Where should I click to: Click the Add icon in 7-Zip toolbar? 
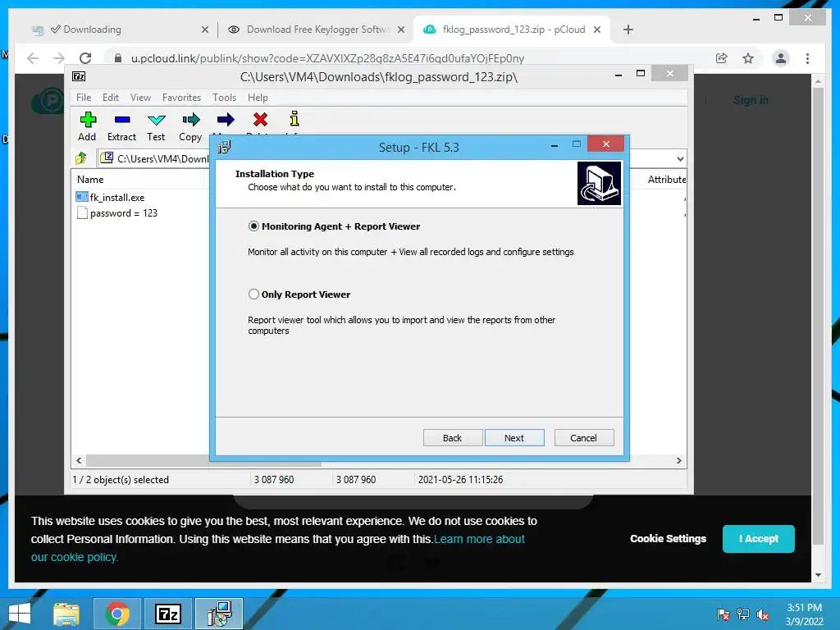click(x=87, y=120)
